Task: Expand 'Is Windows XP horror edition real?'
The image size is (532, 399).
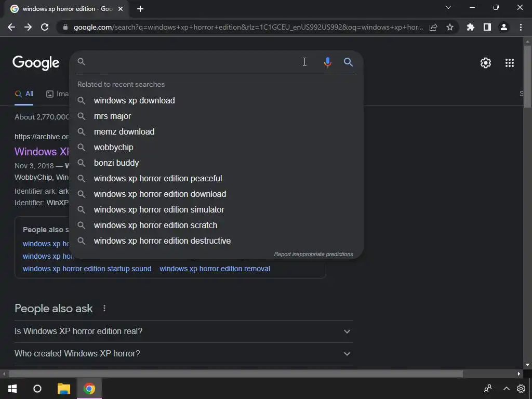Action: coord(183,331)
